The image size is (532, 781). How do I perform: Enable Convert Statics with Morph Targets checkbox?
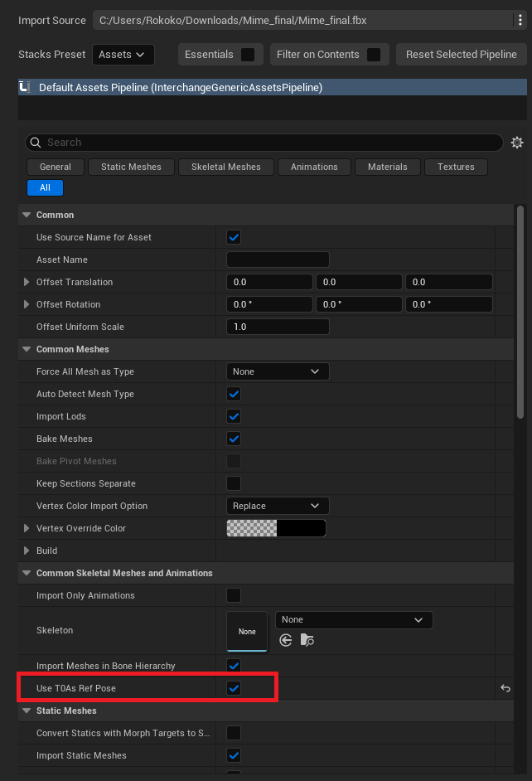tap(234, 733)
